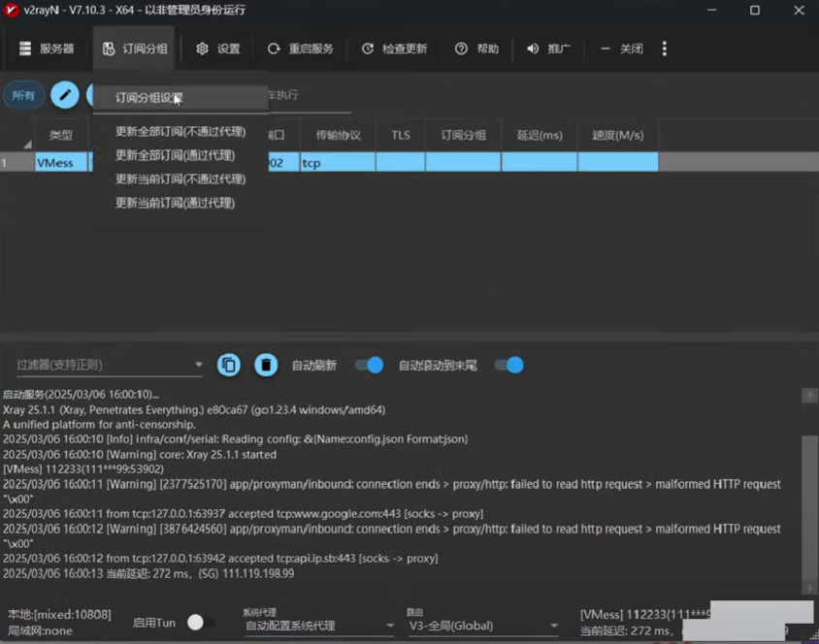The height and width of the screenshot is (644, 819).
Task: Select 订阅分组设置 menu entry
Action: click(x=148, y=98)
